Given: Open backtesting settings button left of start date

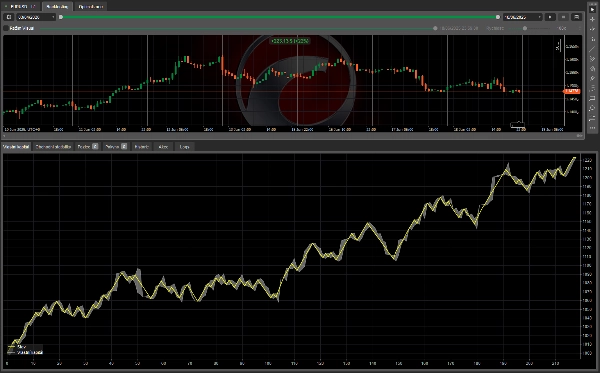Looking at the screenshot, I should coord(9,17).
